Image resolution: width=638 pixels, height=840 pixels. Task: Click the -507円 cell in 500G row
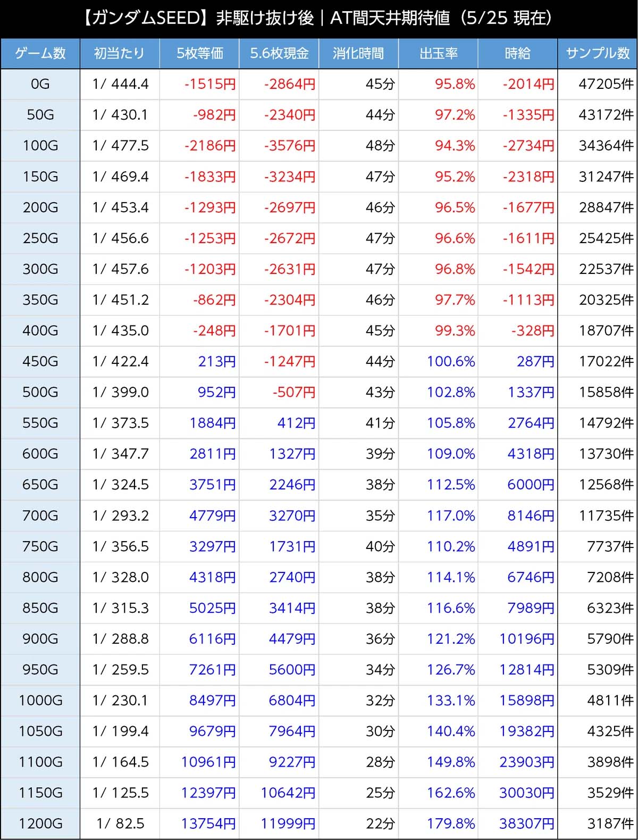coord(293,393)
